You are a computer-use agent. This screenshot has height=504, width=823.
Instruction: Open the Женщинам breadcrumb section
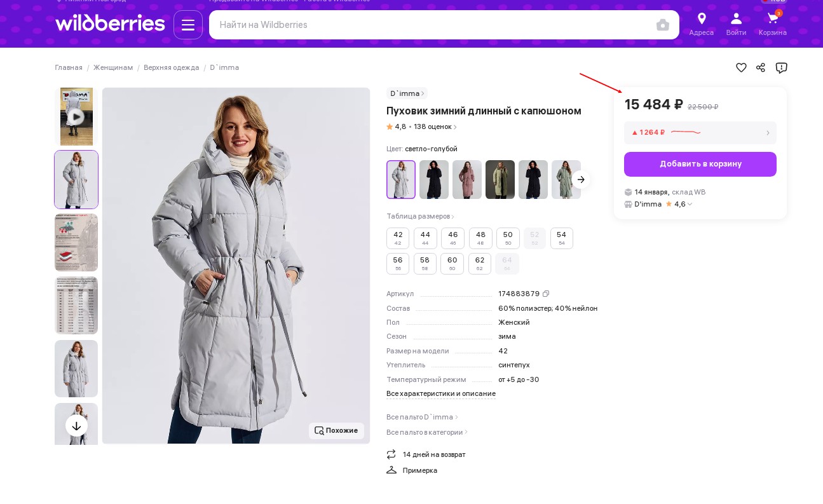(113, 67)
